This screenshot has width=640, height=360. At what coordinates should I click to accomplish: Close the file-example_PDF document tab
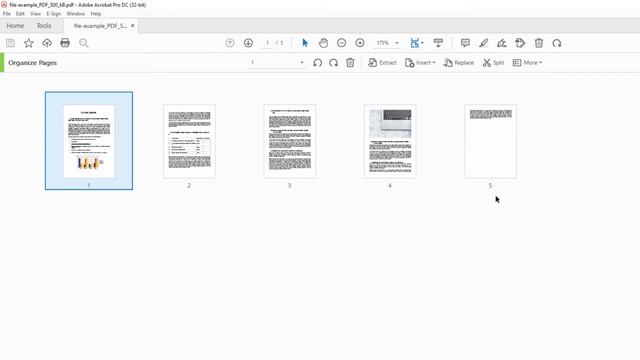click(133, 26)
